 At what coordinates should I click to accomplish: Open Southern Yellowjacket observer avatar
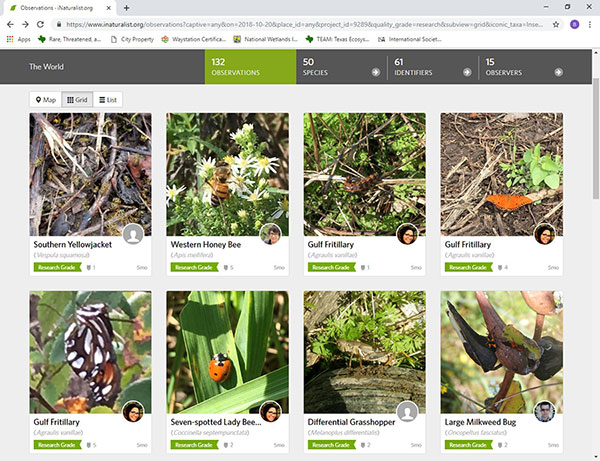[x=133, y=234]
